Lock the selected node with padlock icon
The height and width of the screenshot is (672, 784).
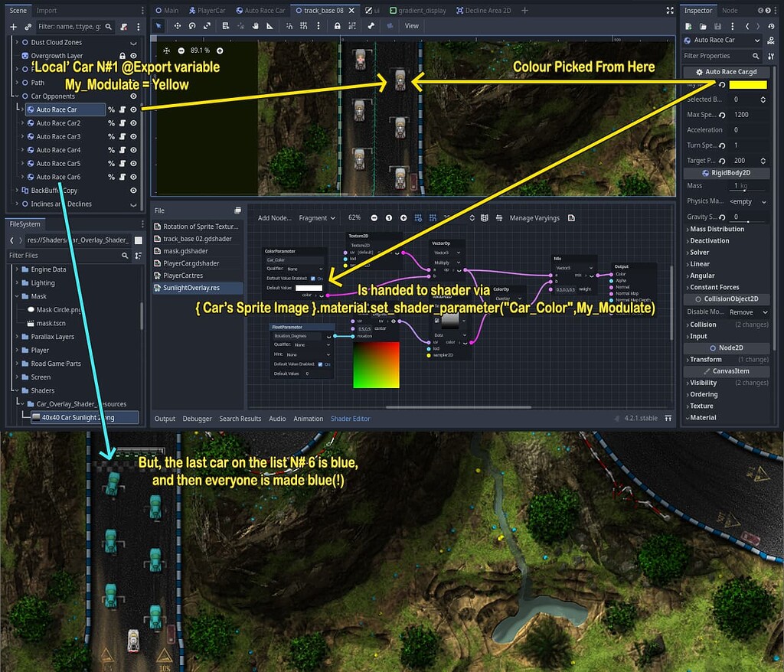(x=337, y=25)
